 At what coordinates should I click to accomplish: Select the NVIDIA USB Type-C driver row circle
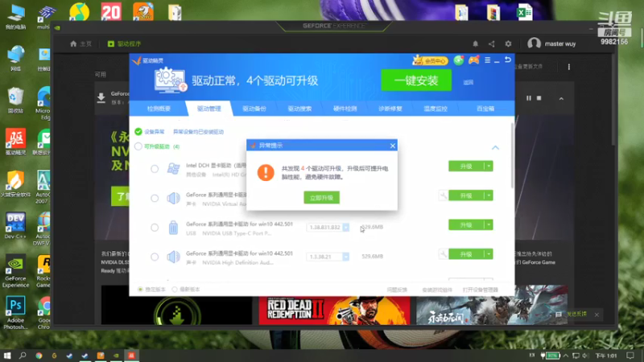point(155,228)
